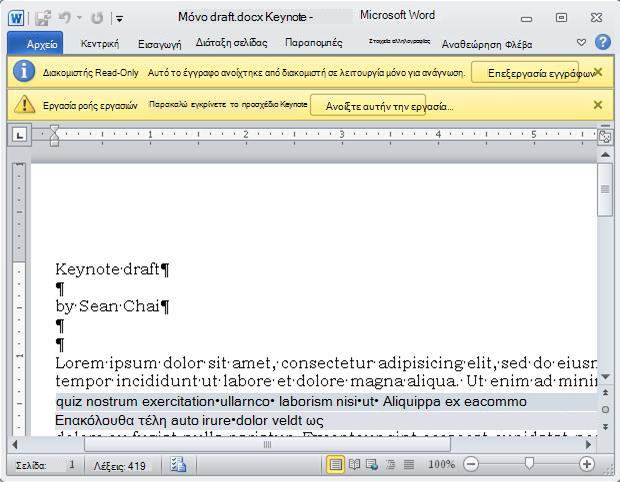Close the workflow task message bar
This screenshot has width=620, height=482.
click(598, 105)
